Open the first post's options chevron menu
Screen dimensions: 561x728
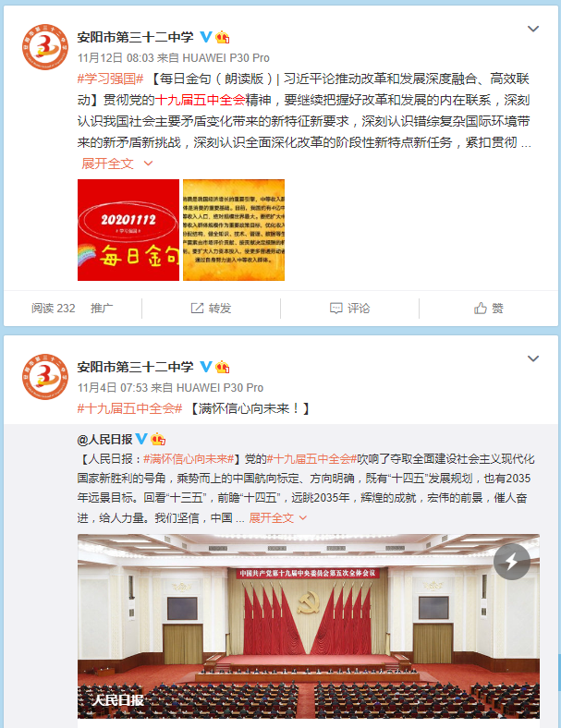pyautogui.click(x=533, y=29)
